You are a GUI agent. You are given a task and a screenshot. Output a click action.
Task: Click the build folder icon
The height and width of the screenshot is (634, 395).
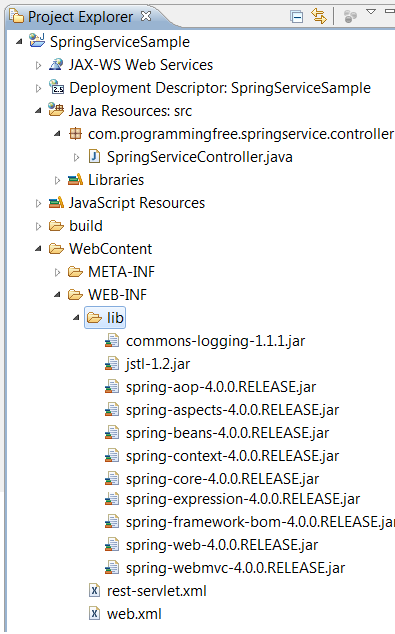click(x=56, y=226)
